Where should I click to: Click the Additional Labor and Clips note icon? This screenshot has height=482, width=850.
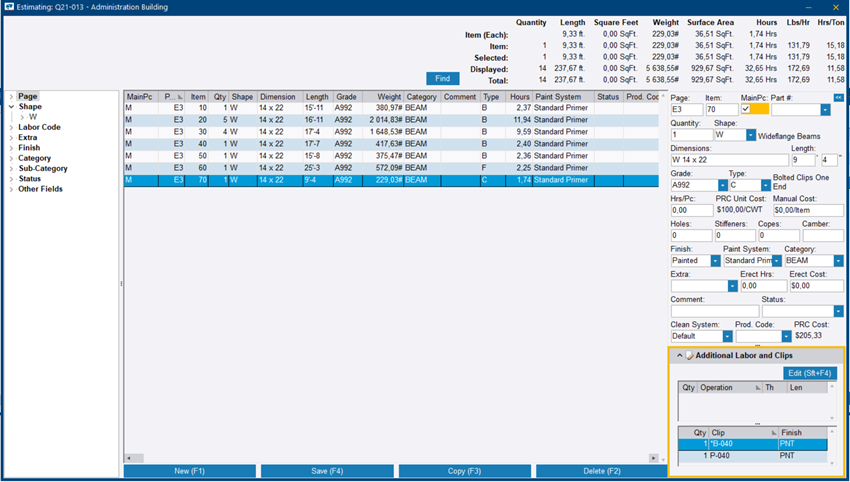[689, 356]
